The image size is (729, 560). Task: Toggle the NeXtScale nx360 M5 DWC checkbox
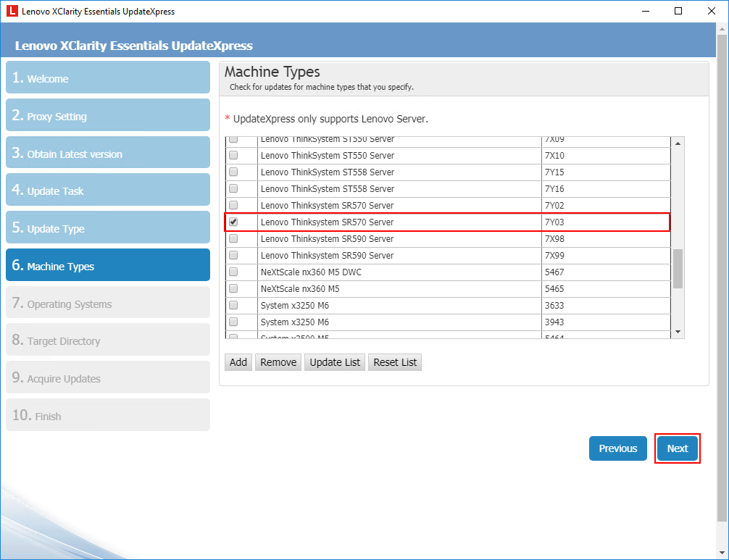point(233,272)
